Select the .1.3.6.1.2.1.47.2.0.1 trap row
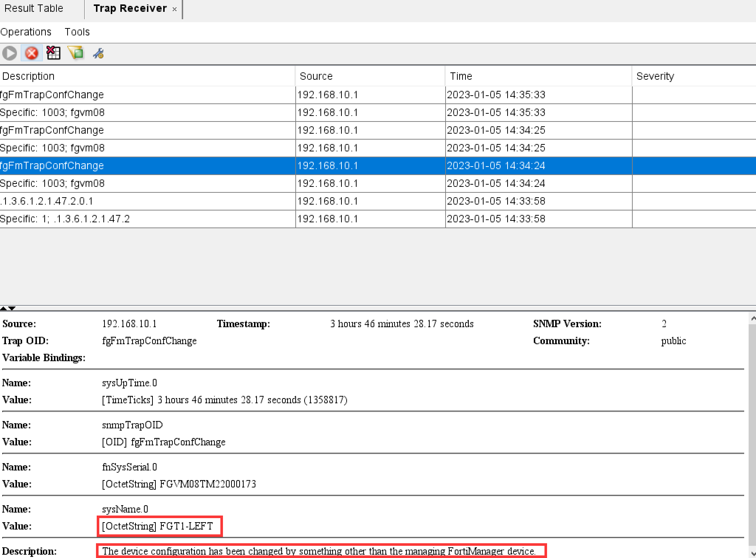The width and height of the screenshot is (756, 558). (148, 201)
